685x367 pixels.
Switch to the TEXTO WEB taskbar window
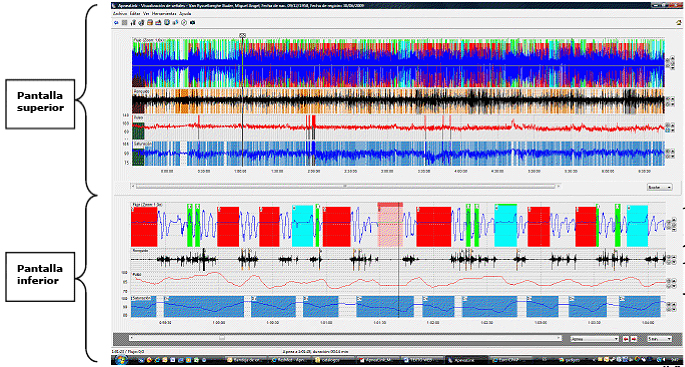(x=422, y=360)
